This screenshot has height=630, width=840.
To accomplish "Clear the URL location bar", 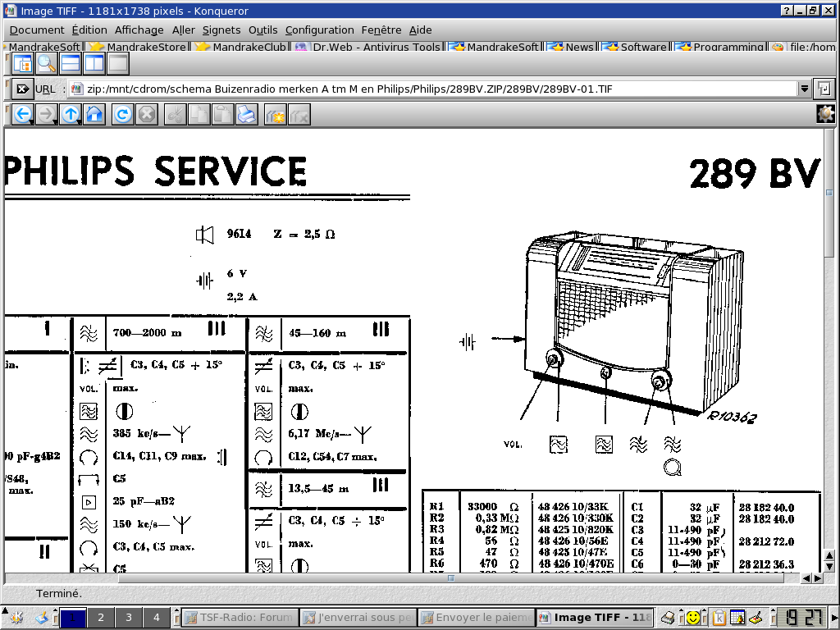I will tap(22, 89).
